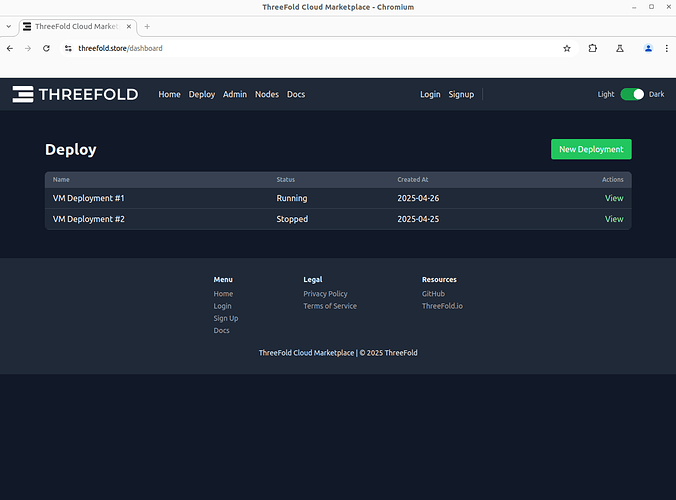The height and width of the screenshot is (500, 676).
Task: Open Docs in the top navigation
Action: tap(296, 94)
